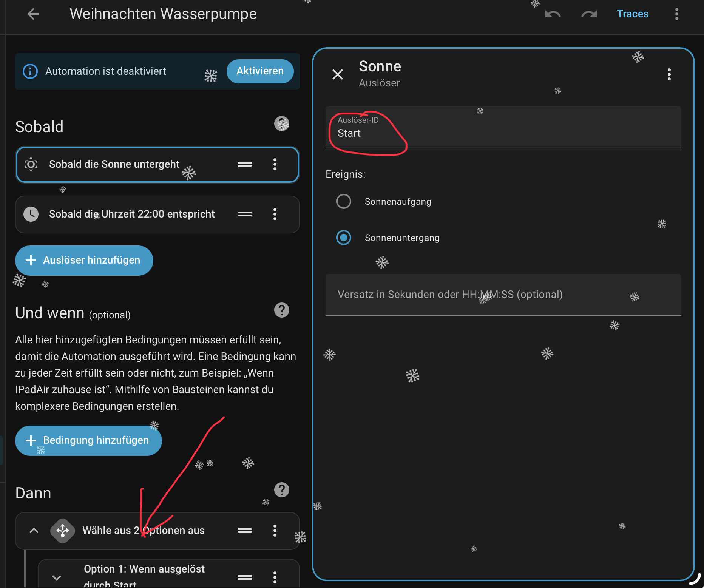Expand Option 1 triggered by Start
Viewport: 704px width, 588px height.
57,577
